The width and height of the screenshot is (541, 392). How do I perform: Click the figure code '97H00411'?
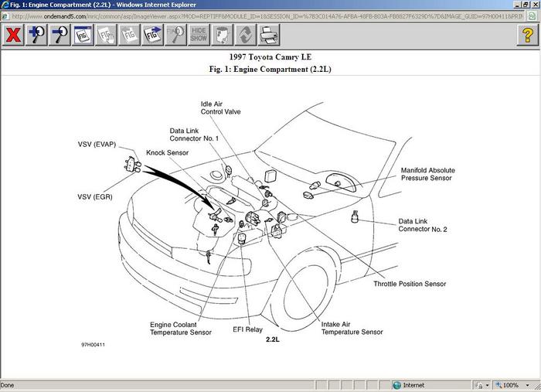[x=94, y=344]
